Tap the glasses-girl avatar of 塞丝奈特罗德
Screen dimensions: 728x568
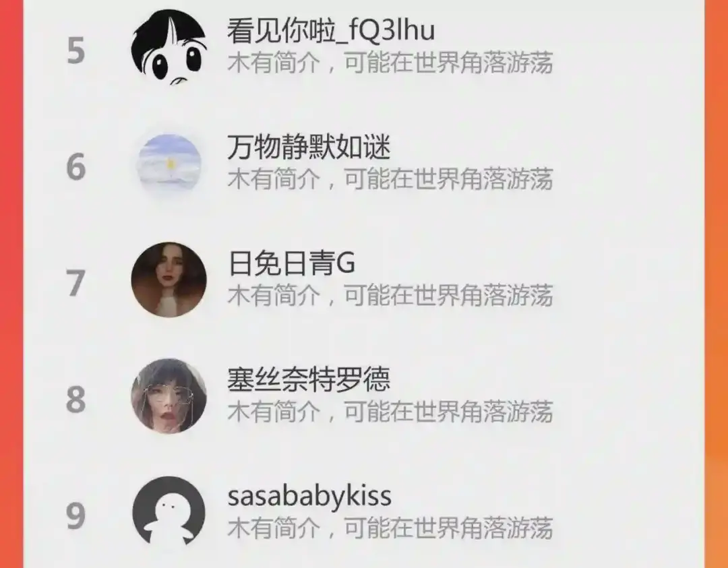click(x=169, y=396)
